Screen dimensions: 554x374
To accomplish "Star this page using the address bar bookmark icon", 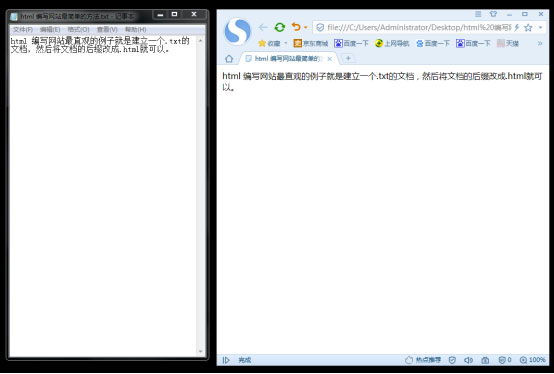I will [528, 28].
